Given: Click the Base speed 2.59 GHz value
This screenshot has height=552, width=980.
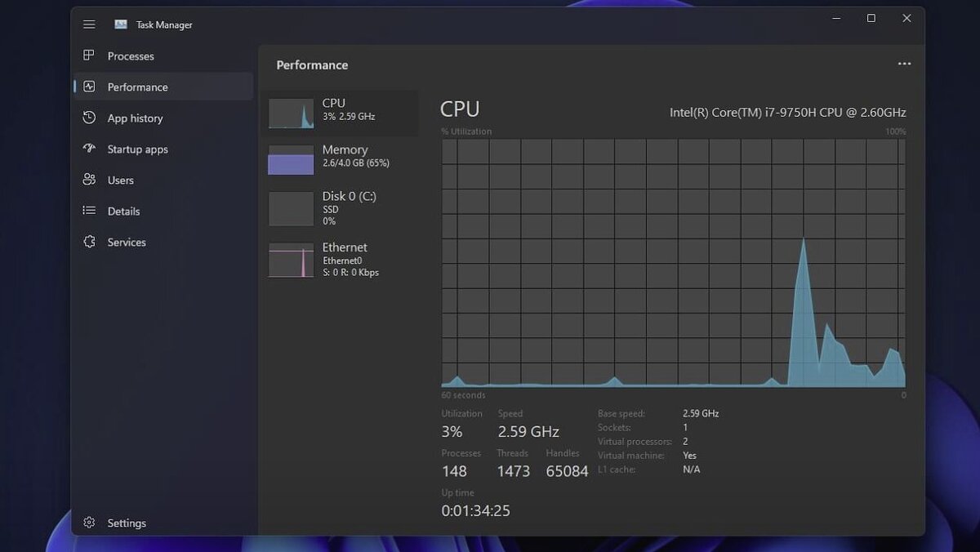Looking at the screenshot, I should pyautogui.click(x=701, y=414).
